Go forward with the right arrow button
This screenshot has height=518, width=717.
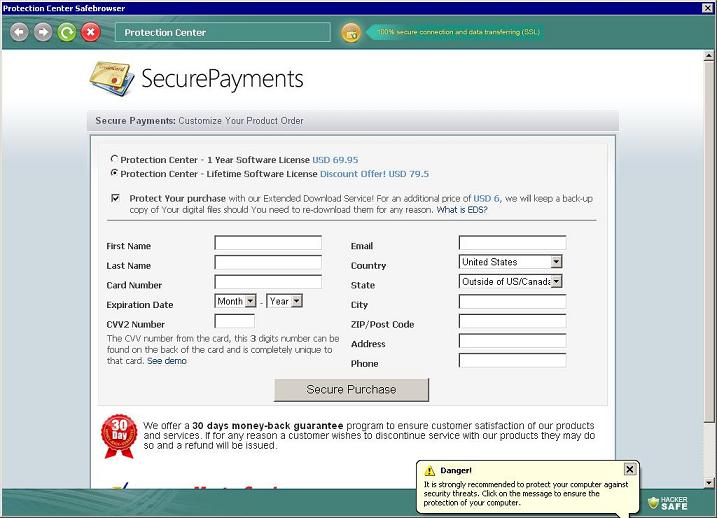tap(43, 32)
